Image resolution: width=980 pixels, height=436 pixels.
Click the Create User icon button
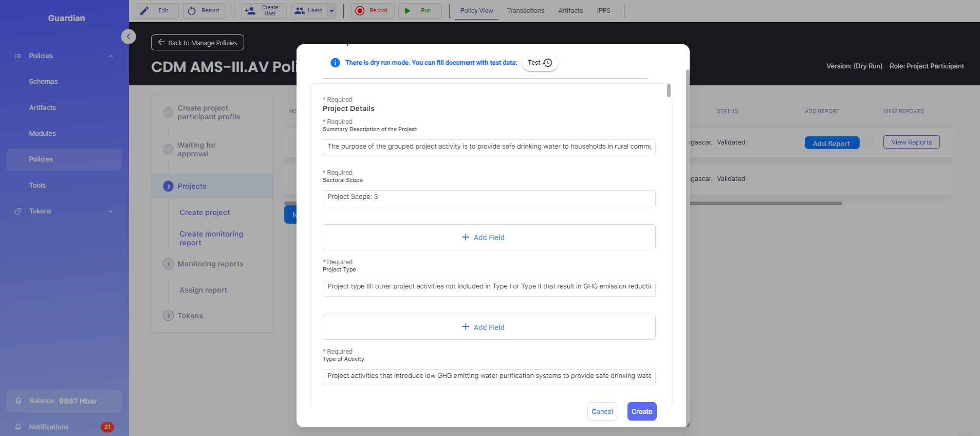pyautogui.click(x=250, y=11)
